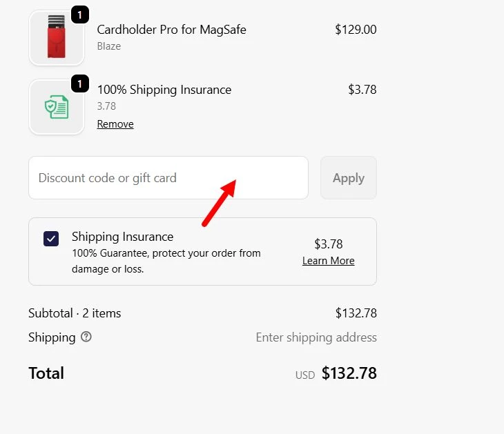This screenshot has height=434, width=504.
Task: Click the quantity badge on Cardholder Pro
Action: [x=80, y=14]
